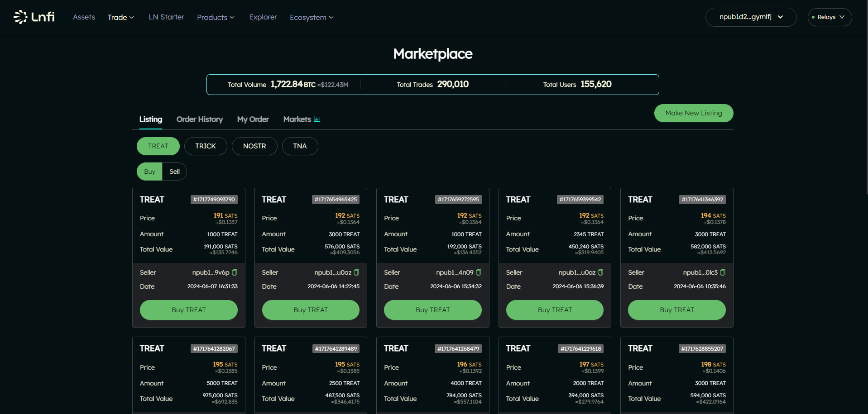Copy seller address npub1...9v6p
This screenshot has height=414, width=868.
click(x=235, y=272)
